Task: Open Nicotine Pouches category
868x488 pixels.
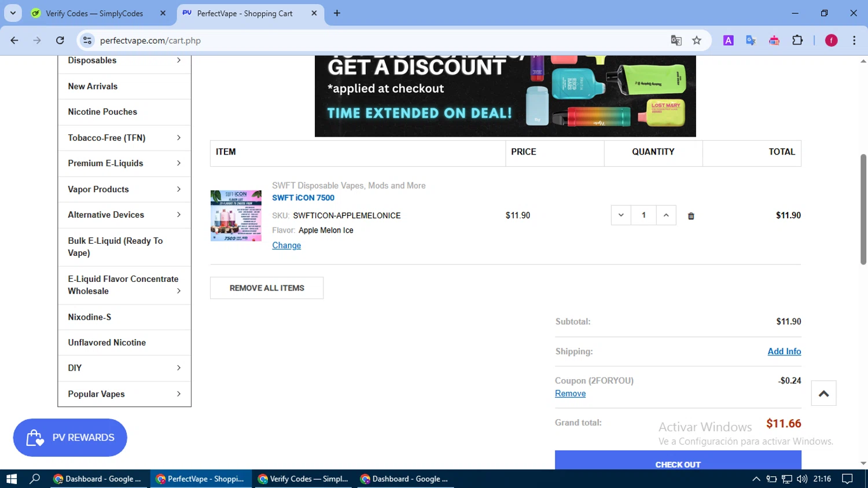Action: [x=102, y=112]
